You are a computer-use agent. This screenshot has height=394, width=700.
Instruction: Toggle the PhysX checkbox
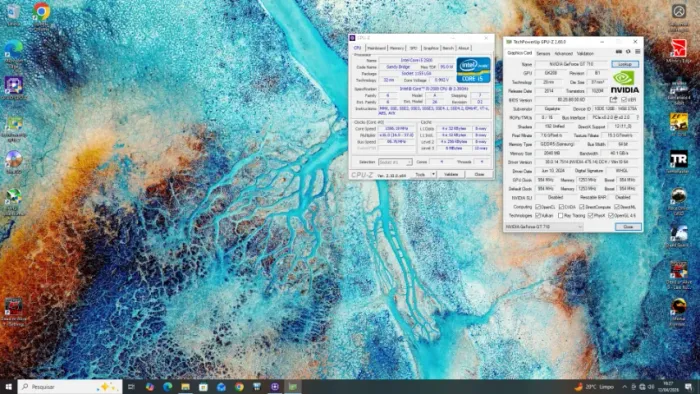click(x=591, y=216)
